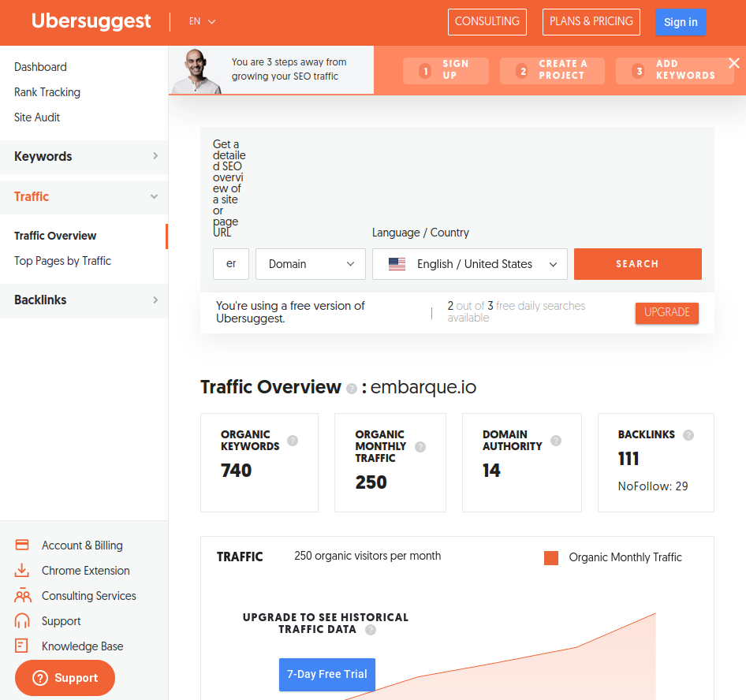The image size is (746, 700).
Task: Click the historical traffic data help icon
Action: [371, 630]
